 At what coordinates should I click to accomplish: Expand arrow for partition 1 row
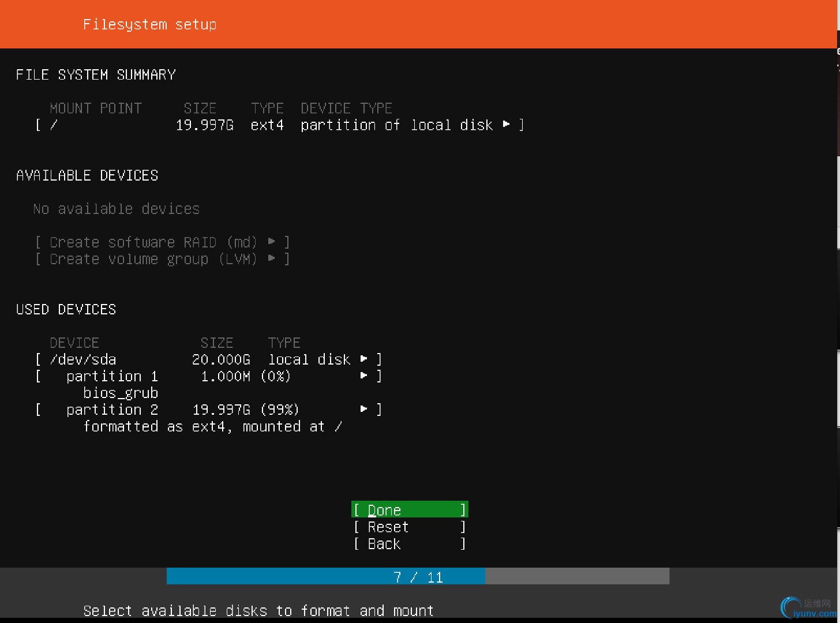pyautogui.click(x=364, y=376)
